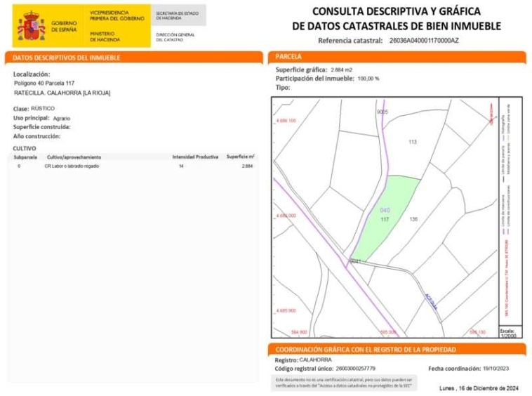The image size is (532, 396).
Task: Select the green highlighted parcel 117
Action: (x=383, y=216)
